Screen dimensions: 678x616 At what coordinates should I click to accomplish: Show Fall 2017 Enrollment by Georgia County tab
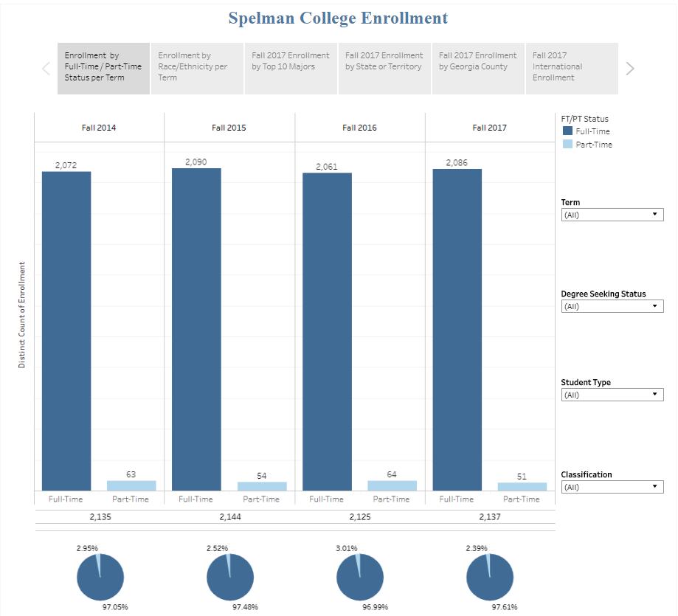coord(478,69)
